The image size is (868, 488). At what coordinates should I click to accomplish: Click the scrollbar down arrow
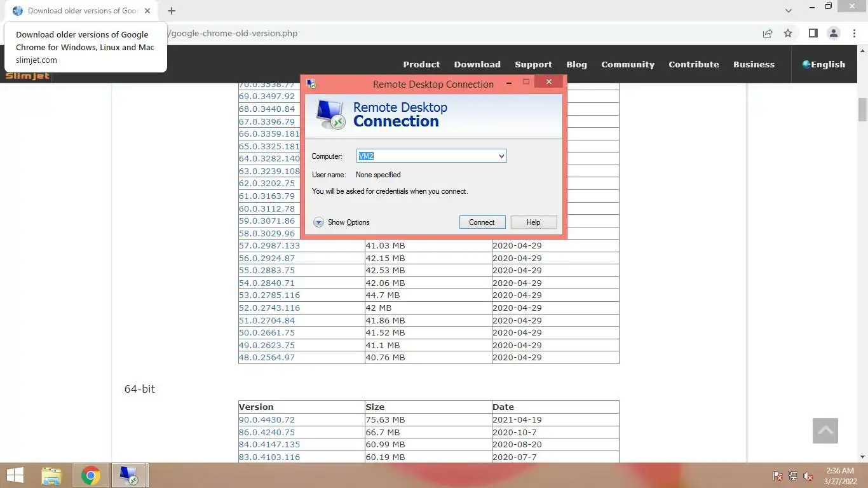point(862,457)
